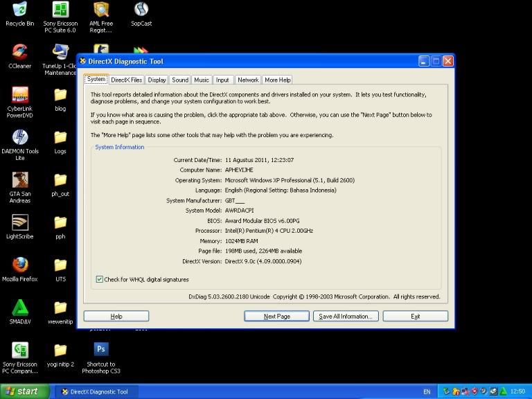The image size is (532, 399).
Task: Click the green SMADAV tray icon
Action: tap(503, 391)
